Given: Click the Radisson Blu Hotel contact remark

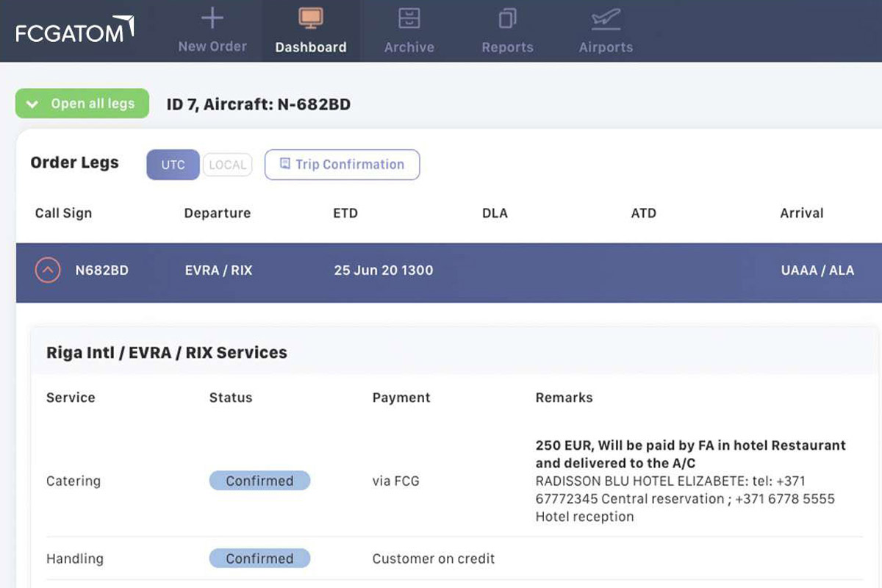Looking at the screenshot, I should (x=685, y=499).
